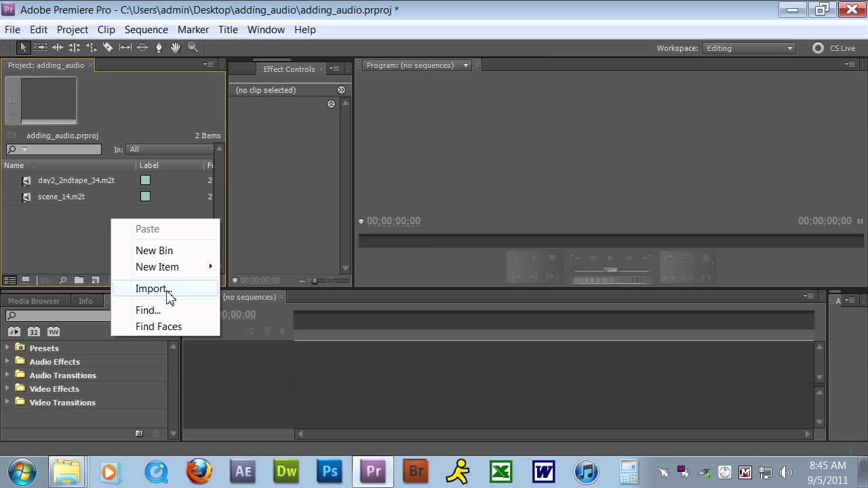The height and width of the screenshot is (488, 868).
Task: Select the Razor tool
Action: point(108,47)
